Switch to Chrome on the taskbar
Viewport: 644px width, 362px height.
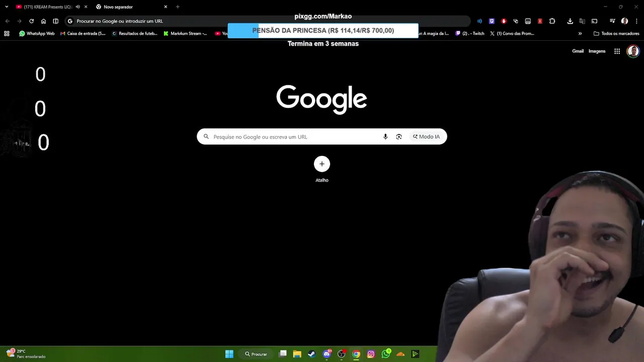click(x=356, y=354)
